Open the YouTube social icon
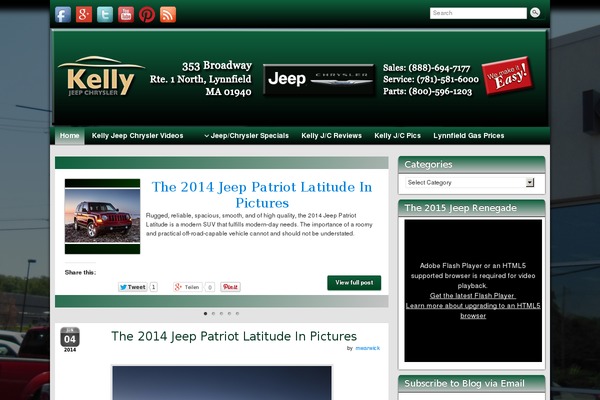Screen dimensions: 600x400 point(126,15)
